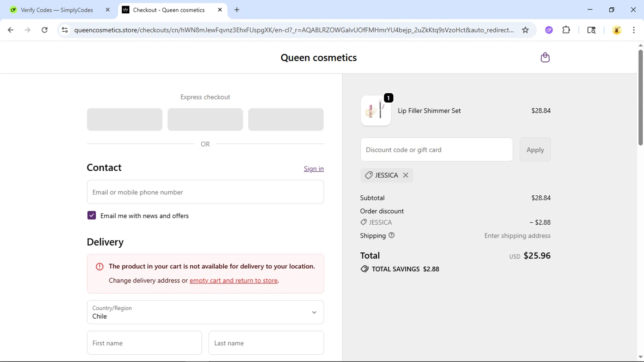Bookmark this page with the star icon

pyautogui.click(x=525, y=30)
